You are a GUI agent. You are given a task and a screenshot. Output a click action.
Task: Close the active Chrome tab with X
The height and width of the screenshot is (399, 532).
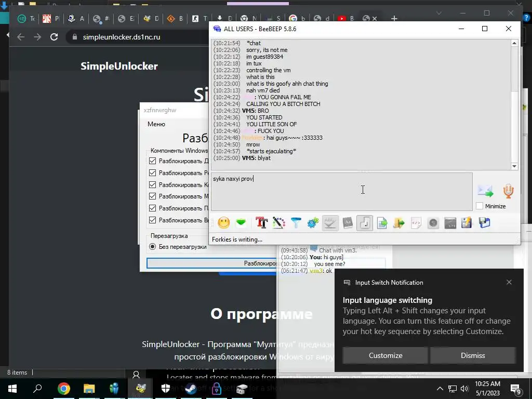pos(375,19)
